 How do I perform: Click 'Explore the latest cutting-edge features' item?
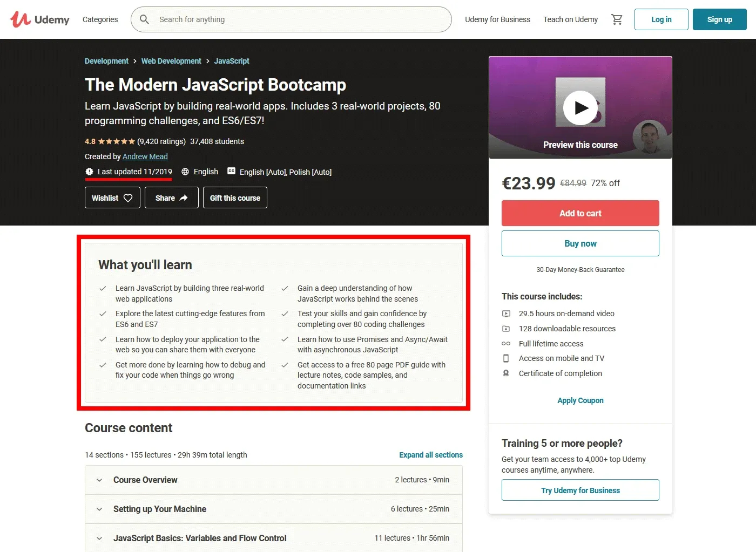coord(190,319)
